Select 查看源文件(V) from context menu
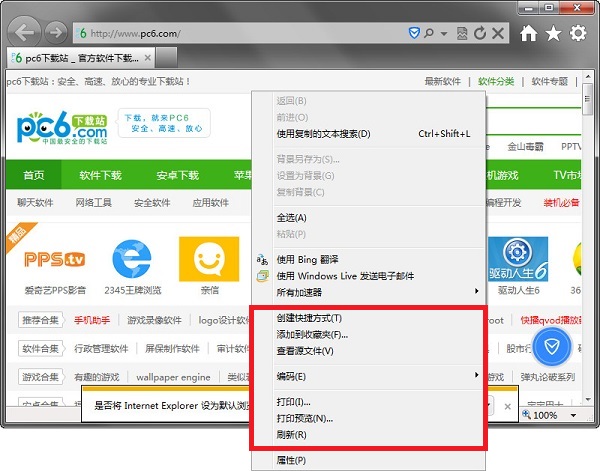 tap(305, 351)
